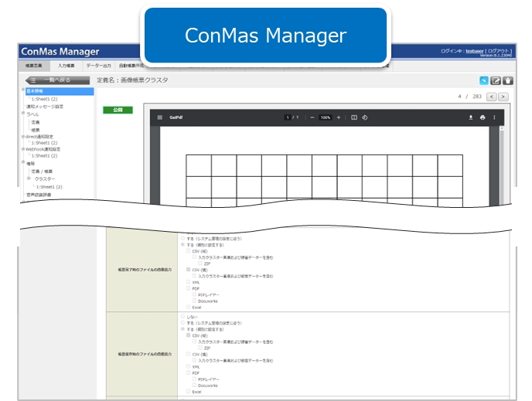
Task: Select the 権限 tree node
Action: (30, 164)
